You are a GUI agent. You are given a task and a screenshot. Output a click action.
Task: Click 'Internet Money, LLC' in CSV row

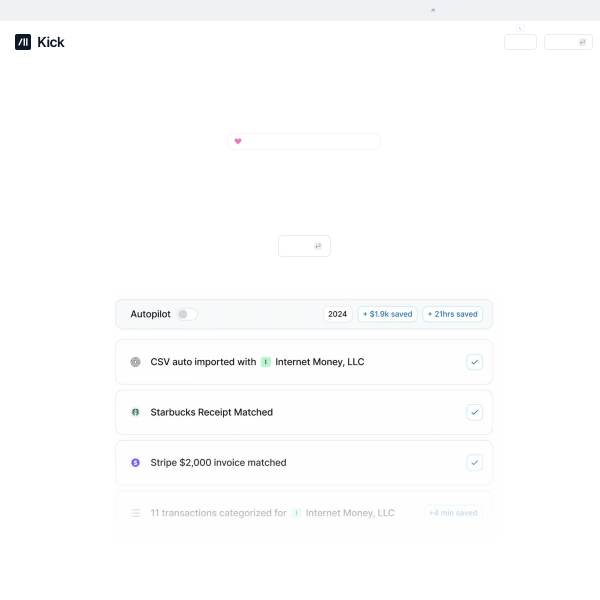(x=320, y=362)
